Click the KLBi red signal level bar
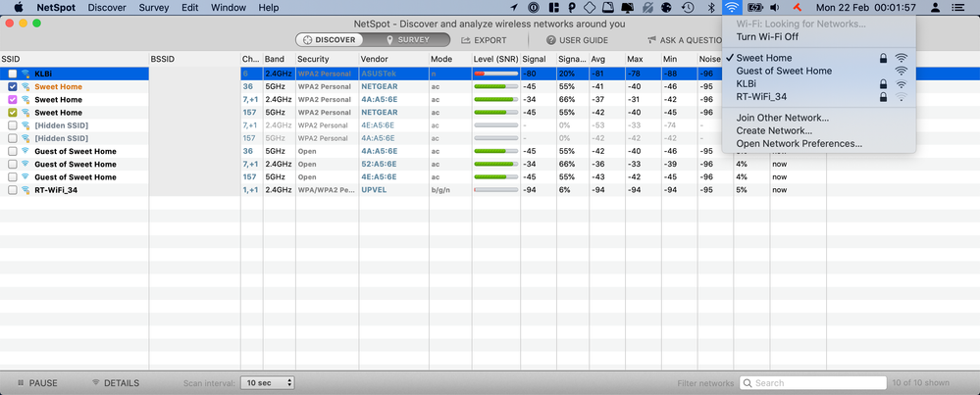Screen dimensions: 980x395 pyautogui.click(x=495, y=74)
